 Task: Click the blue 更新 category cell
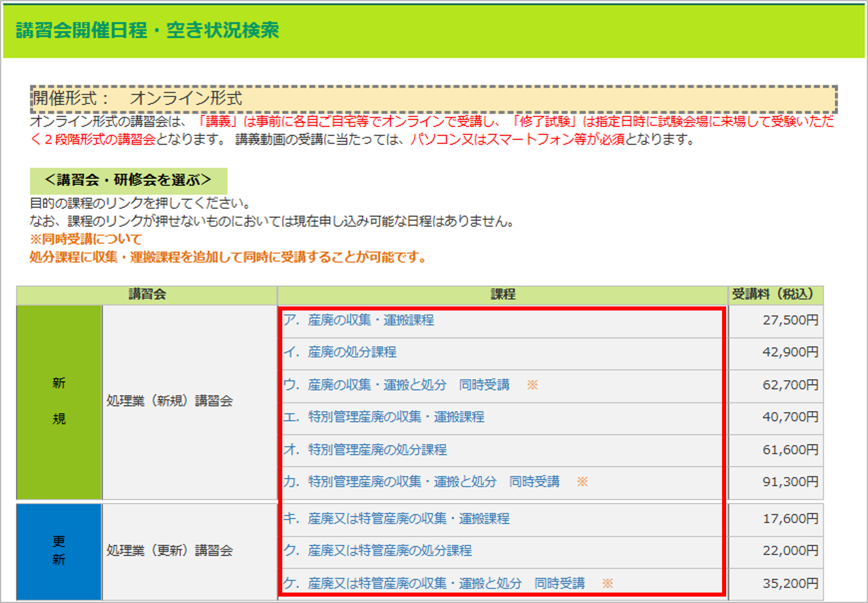point(59,550)
